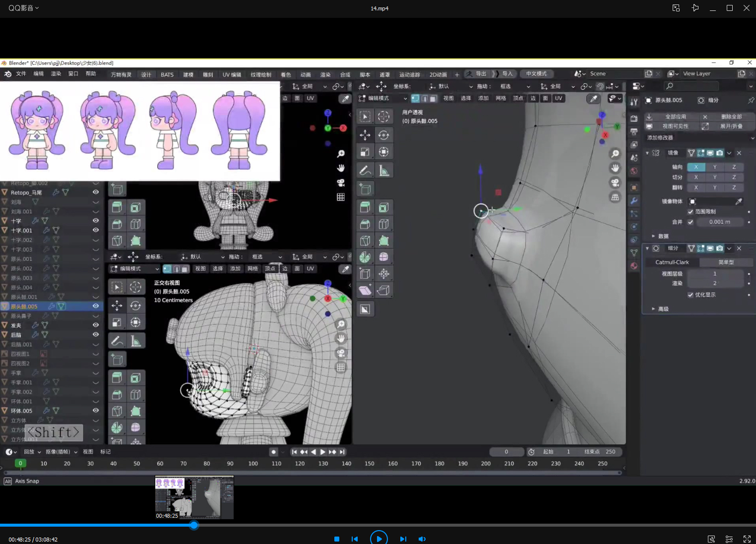Viewport: 756px width, 544px height.
Task: Stop video with the square stop button
Action: coord(337,539)
